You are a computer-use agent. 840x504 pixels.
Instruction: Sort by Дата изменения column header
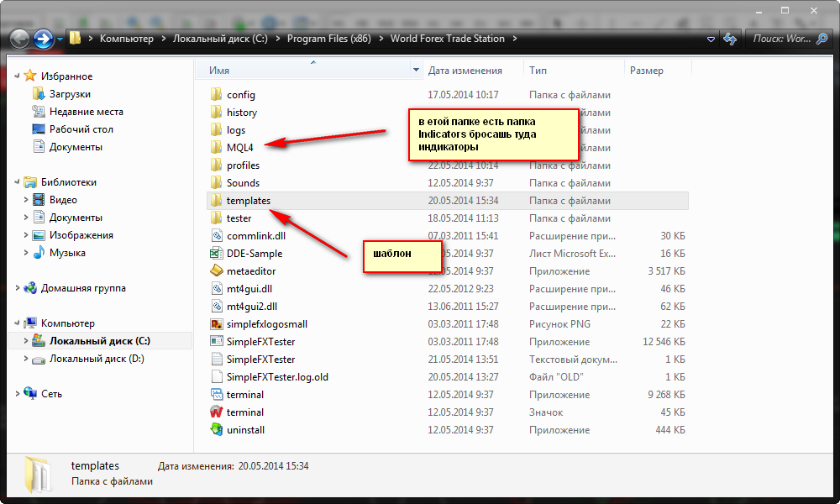click(x=465, y=71)
